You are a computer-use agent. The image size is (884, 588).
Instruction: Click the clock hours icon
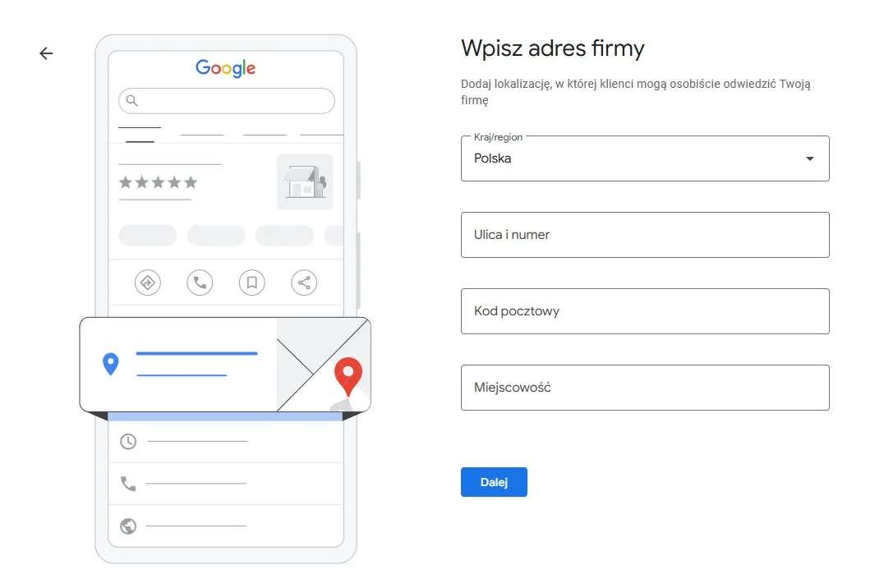click(x=128, y=442)
